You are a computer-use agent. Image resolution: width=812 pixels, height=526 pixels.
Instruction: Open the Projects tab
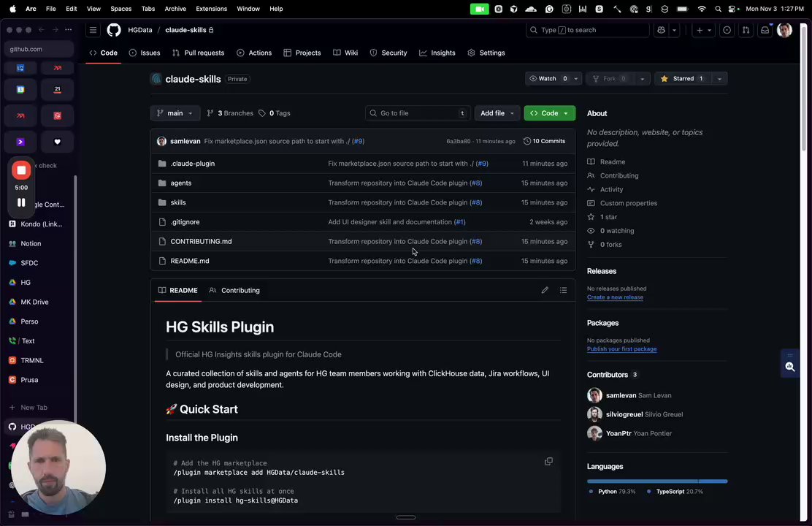(x=302, y=53)
